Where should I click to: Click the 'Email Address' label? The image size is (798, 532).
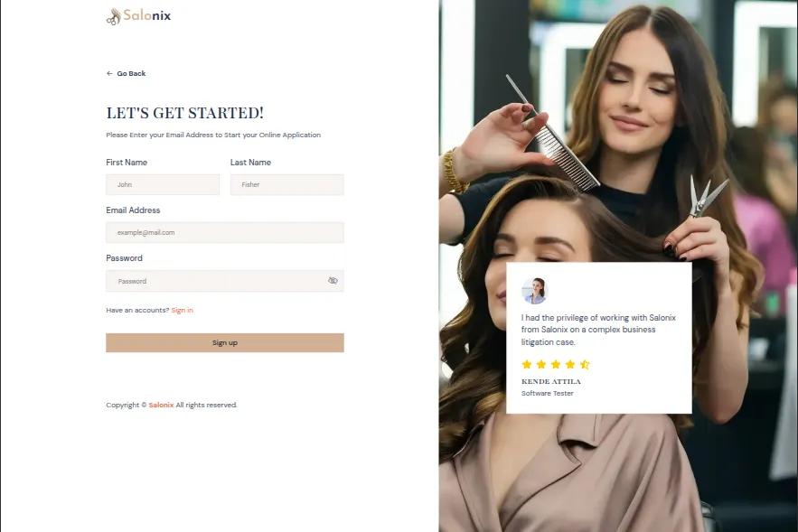coord(134,210)
